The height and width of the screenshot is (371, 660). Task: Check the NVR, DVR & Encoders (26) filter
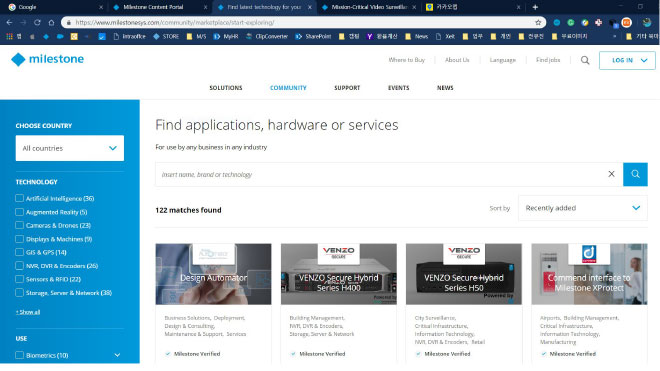click(x=19, y=266)
